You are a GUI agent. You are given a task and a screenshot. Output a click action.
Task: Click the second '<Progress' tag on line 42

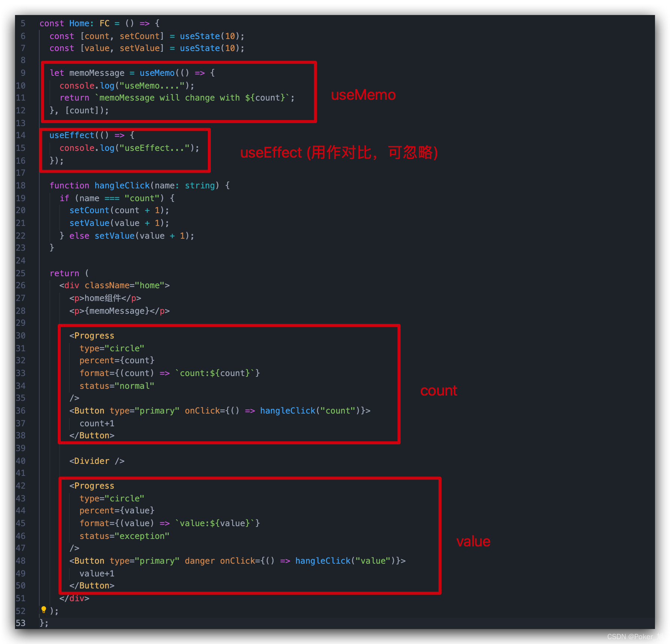92,486
